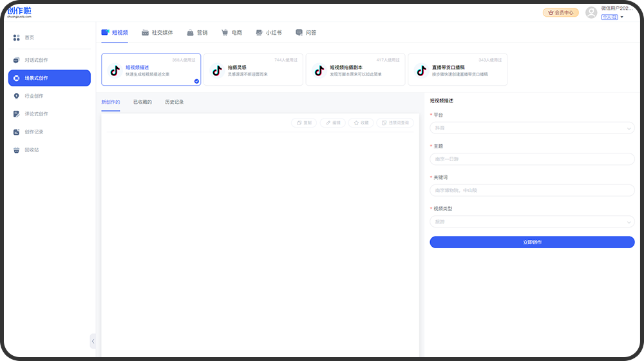Screen dimensions: 644x361
Task: Click the 收藏 star button
Action: 361,122
